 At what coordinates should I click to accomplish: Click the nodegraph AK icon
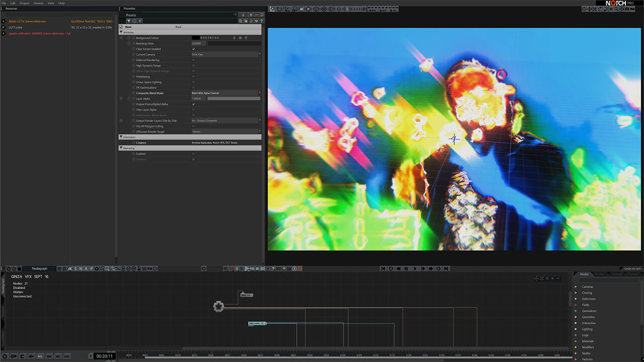tap(70, 268)
